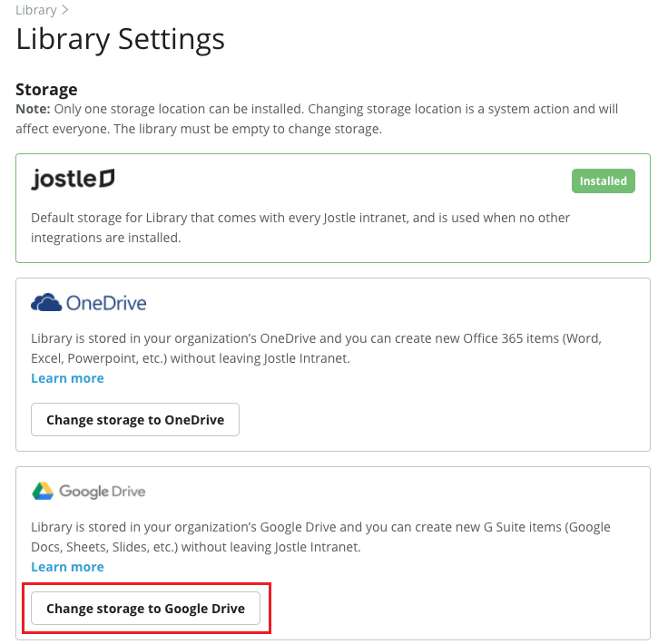The width and height of the screenshot is (658, 644).
Task: Click the Google Drive G Suite description paragraph
Action: 320,537
